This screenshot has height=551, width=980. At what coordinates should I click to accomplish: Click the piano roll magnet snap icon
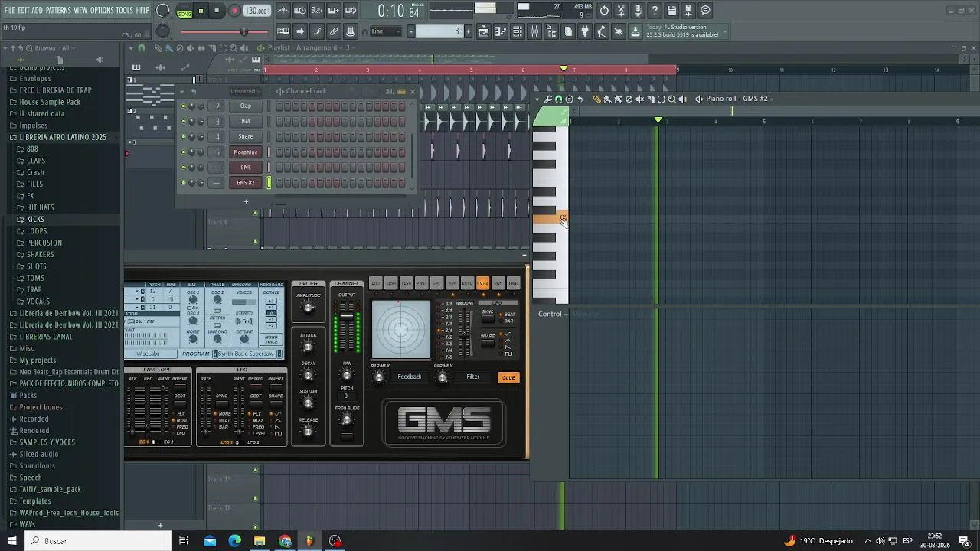[558, 99]
